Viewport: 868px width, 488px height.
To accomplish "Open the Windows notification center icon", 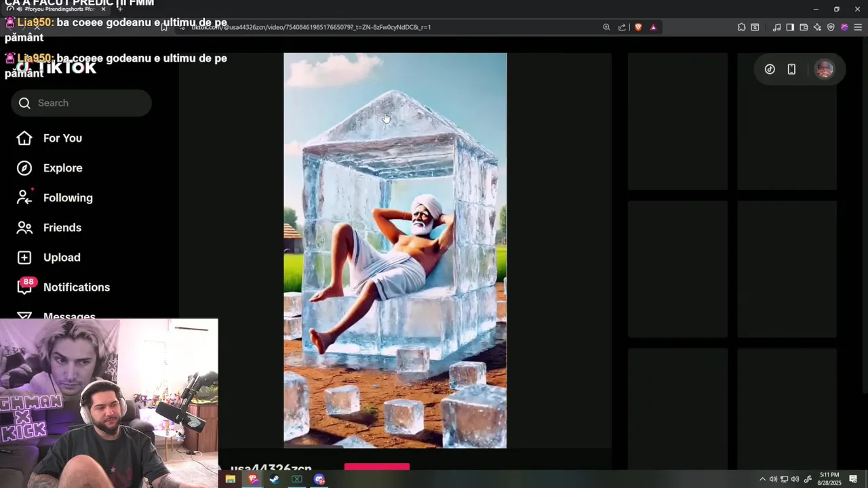I will [x=853, y=479].
